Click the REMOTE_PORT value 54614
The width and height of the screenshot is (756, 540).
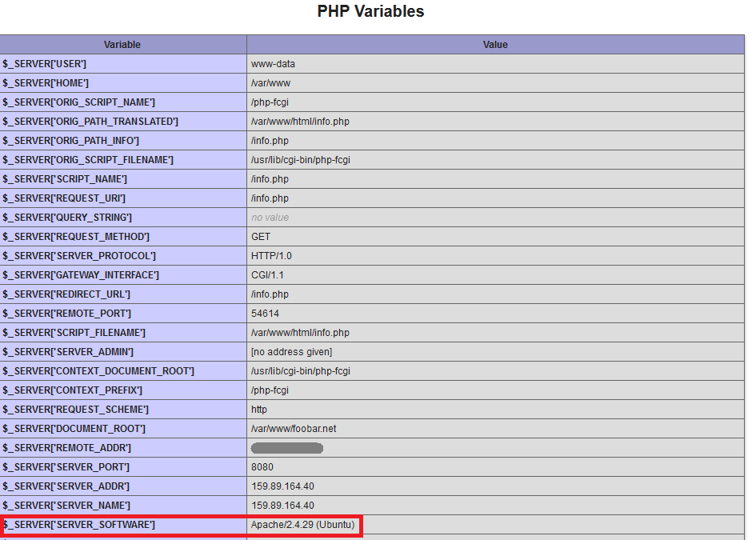pos(262,314)
